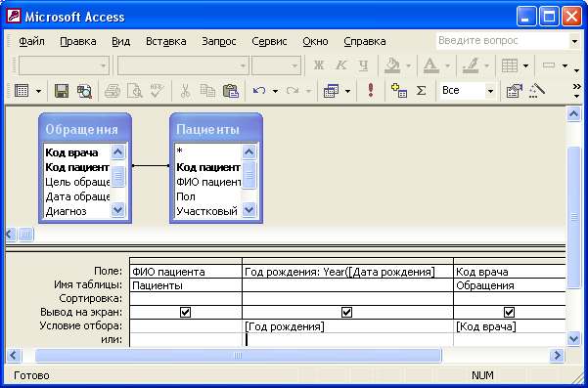Toggle the Totals sigma icon

pyautogui.click(x=422, y=91)
